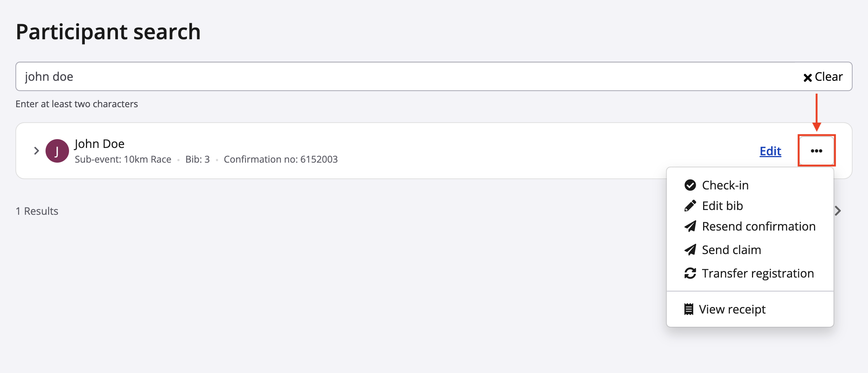Open the three-dot more options button
The image size is (868, 373).
click(x=816, y=151)
